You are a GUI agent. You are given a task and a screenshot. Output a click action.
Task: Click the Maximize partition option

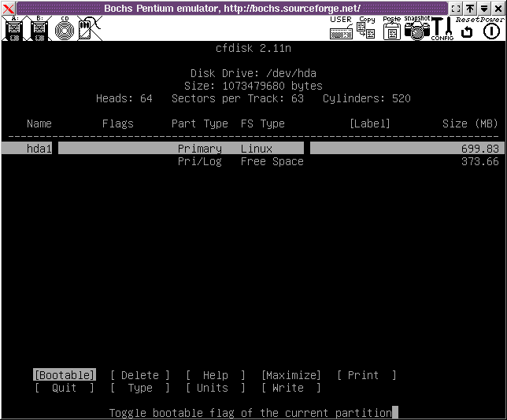[x=291, y=375]
